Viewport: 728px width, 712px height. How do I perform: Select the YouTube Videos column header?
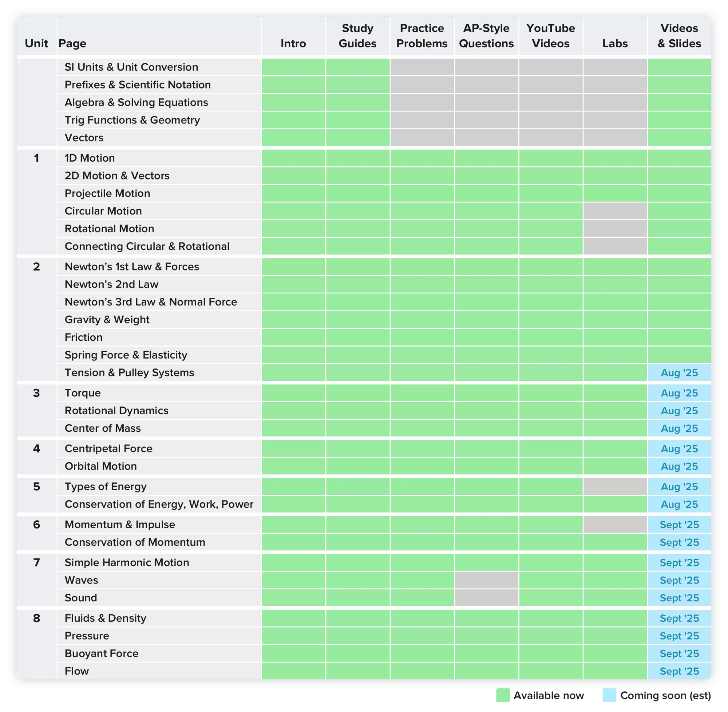[550, 36]
